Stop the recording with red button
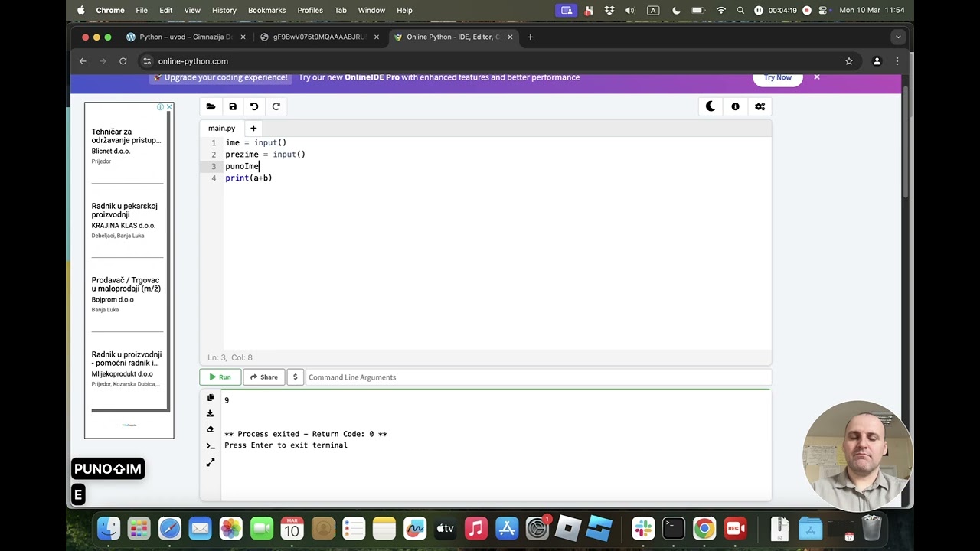The height and width of the screenshot is (551, 980). pyautogui.click(x=806, y=10)
